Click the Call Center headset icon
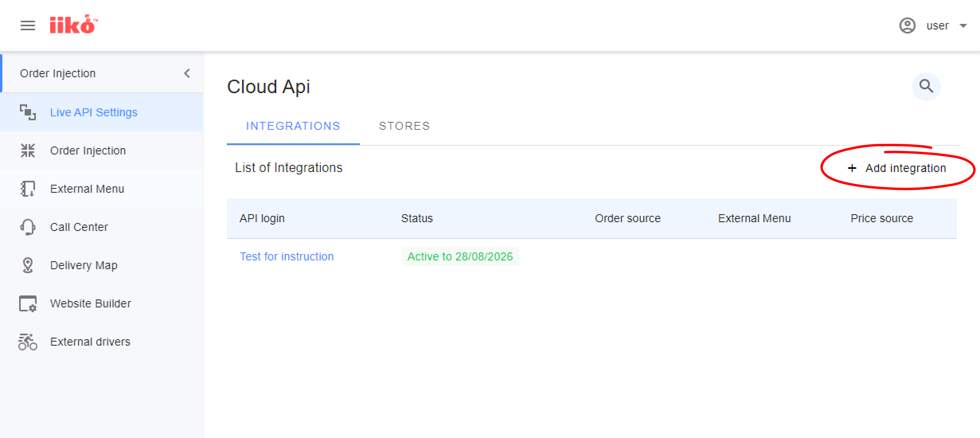The image size is (980, 438). [28, 227]
